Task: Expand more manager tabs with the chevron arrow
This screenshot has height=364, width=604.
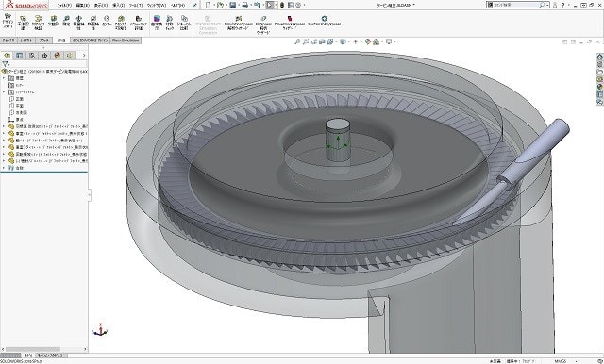Action: point(84,56)
